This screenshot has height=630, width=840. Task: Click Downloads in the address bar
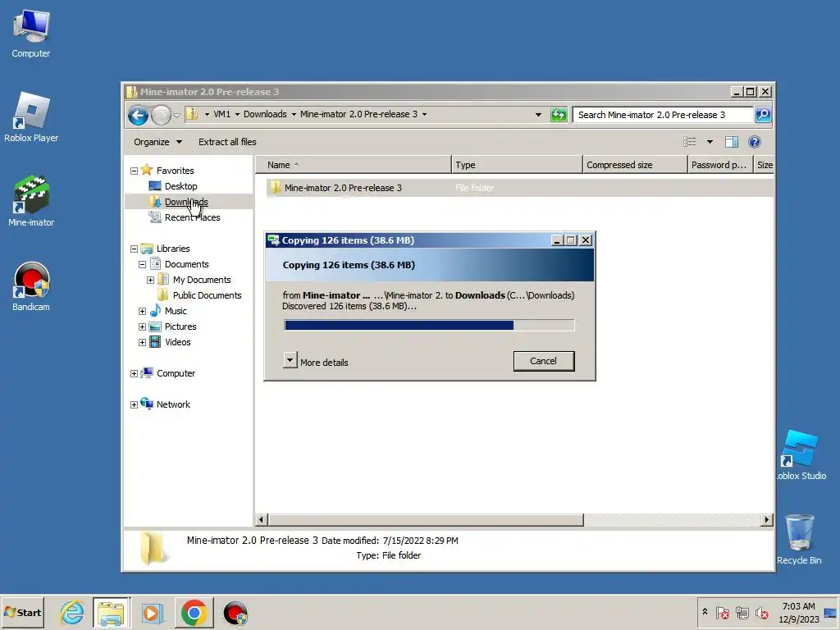click(x=265, y=114)
